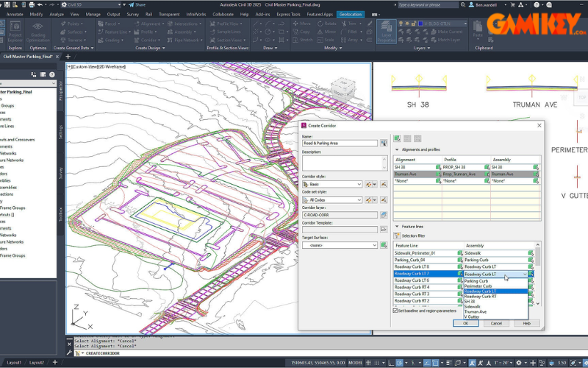
Task: Launch Grading Optimization tool
Action: [38, 32]
